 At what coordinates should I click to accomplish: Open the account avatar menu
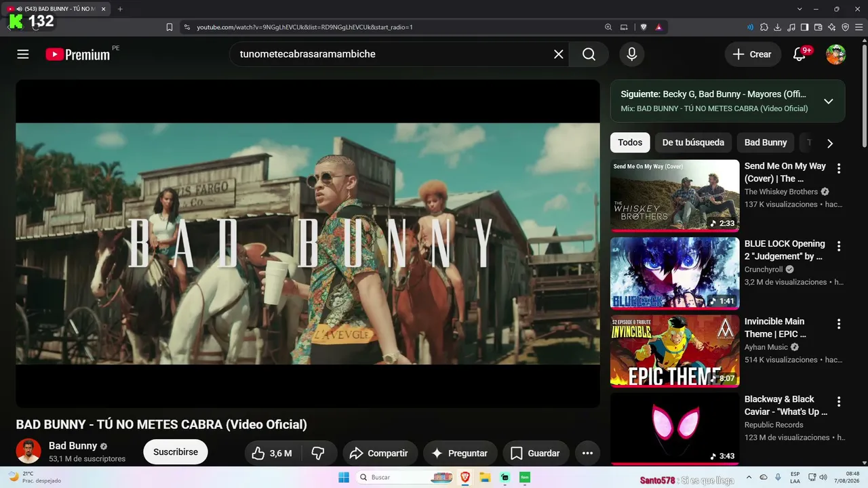[835, 54]
